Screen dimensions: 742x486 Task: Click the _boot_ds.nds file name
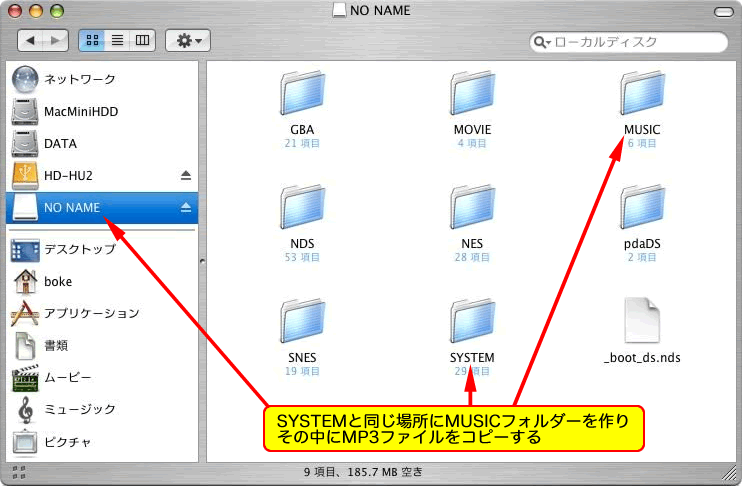(642, 358)
